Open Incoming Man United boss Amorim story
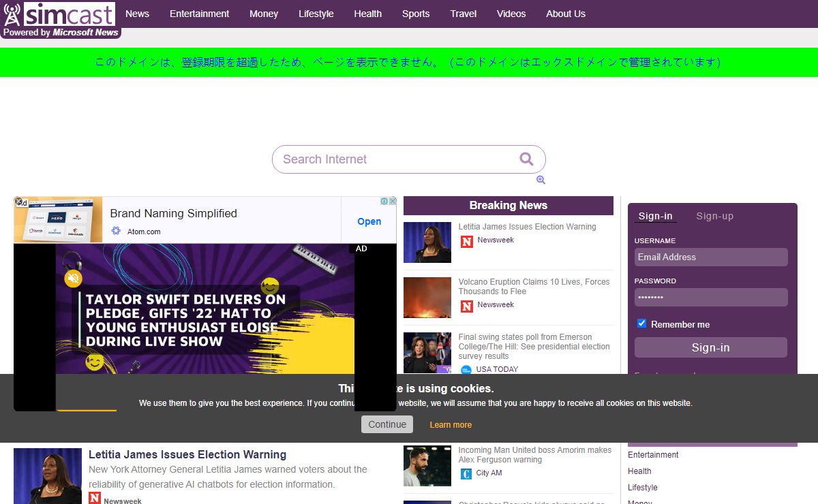This screenshot has height=504, width=818. coord(535,455)
